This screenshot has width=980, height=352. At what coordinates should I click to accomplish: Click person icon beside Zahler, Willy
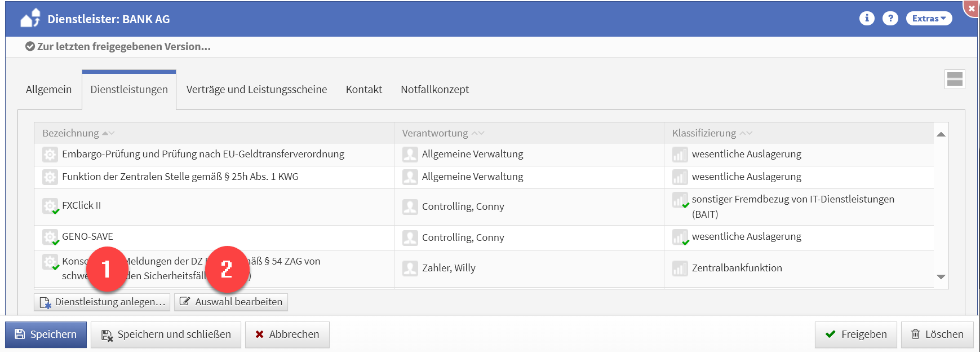click(x=410, y=268)
